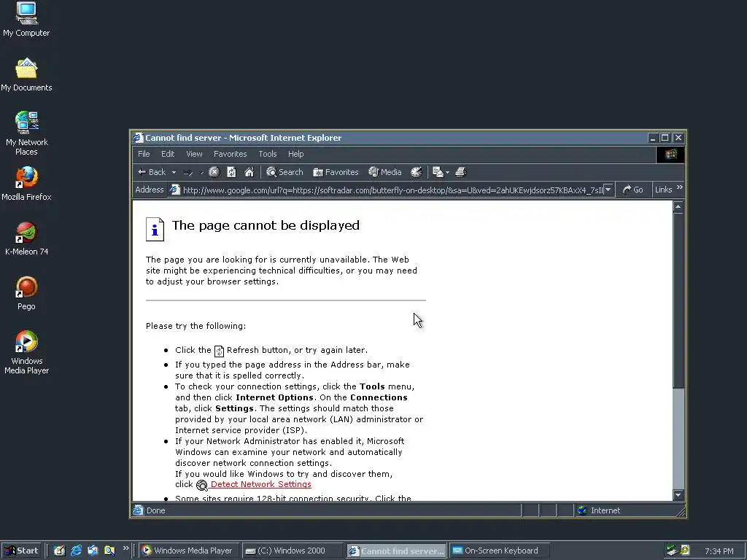Follow the Detect Network Settings link
Viewport: 747px width, 560px height.
tap(260, 484)
